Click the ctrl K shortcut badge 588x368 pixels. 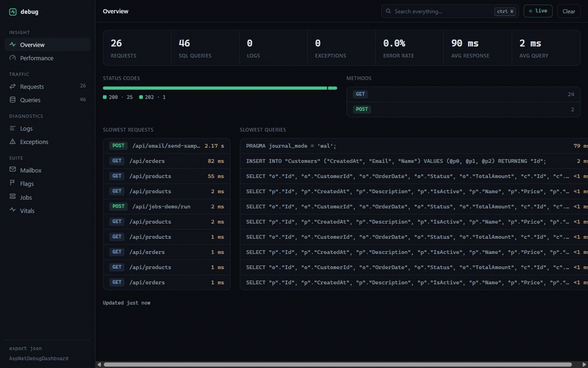point(505,11)
